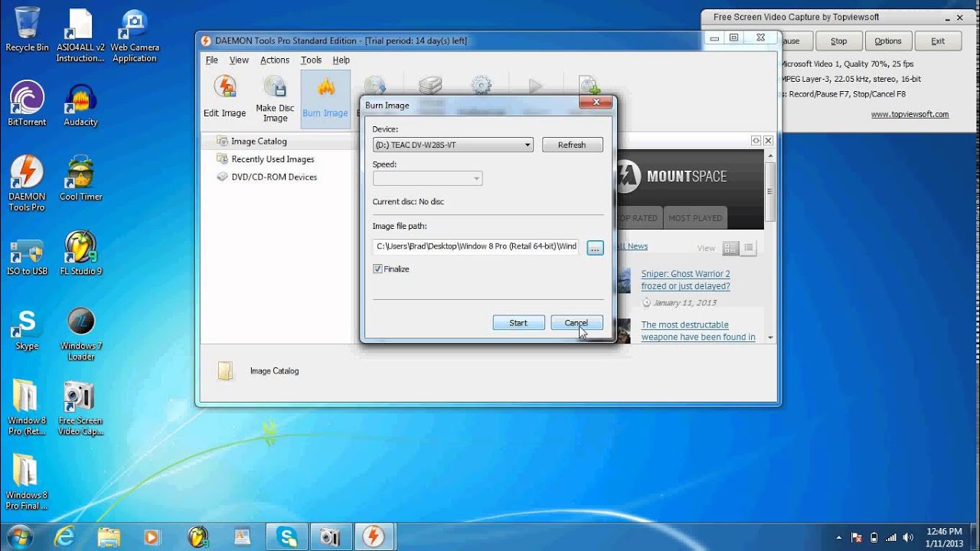Select DAEMON Tools Pro desktop icon
The image size is (980, 551).
[27, 184]
